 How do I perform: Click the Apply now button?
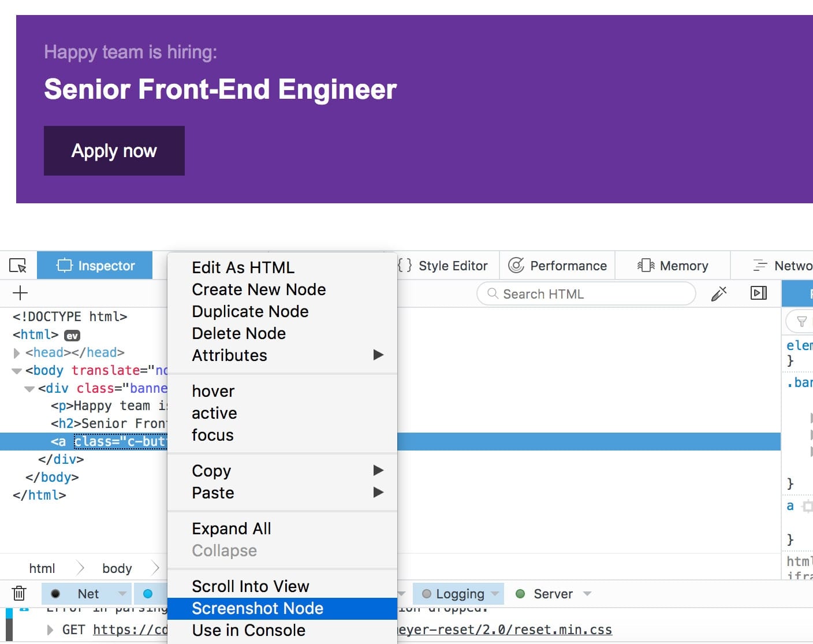114,151
